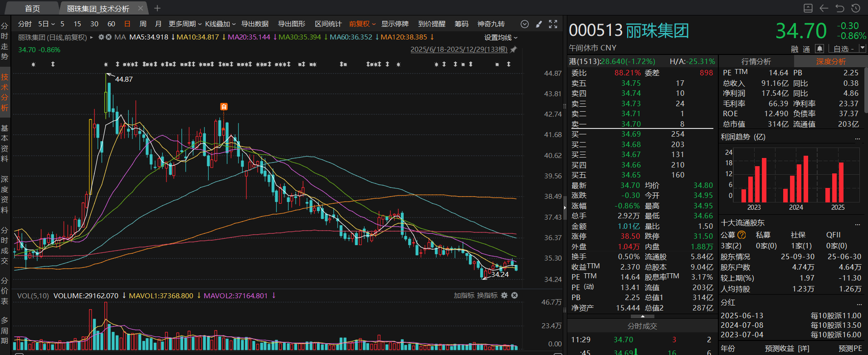Remove the MA indicator overlay
868x355 pixels.
point(109,37)
